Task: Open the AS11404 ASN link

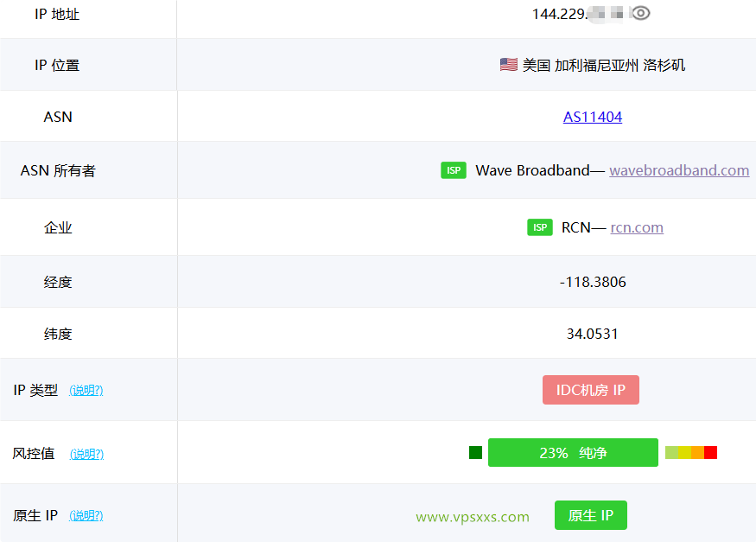Action: [593, 117]
